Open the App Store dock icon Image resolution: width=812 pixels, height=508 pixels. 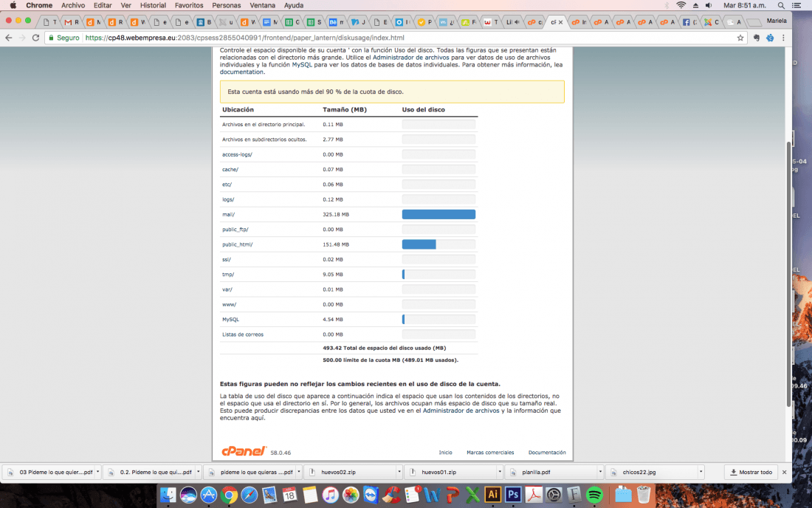(208, 495)
